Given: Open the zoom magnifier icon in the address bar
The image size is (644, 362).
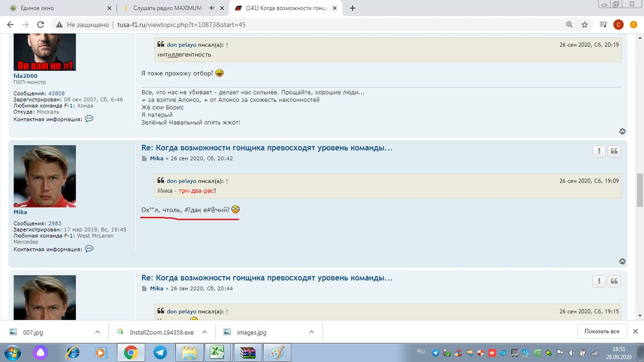Looking at the screenshot, I should 570,24.
